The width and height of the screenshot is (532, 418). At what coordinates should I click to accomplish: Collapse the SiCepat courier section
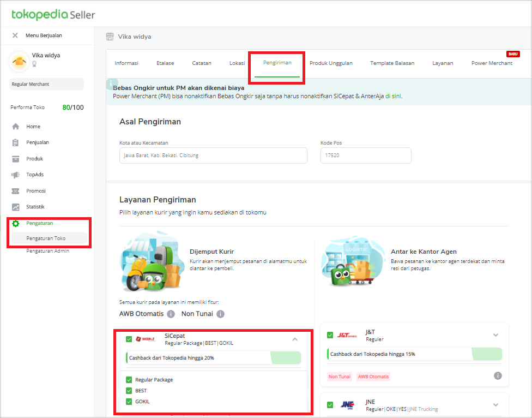[x=295, y=339]
